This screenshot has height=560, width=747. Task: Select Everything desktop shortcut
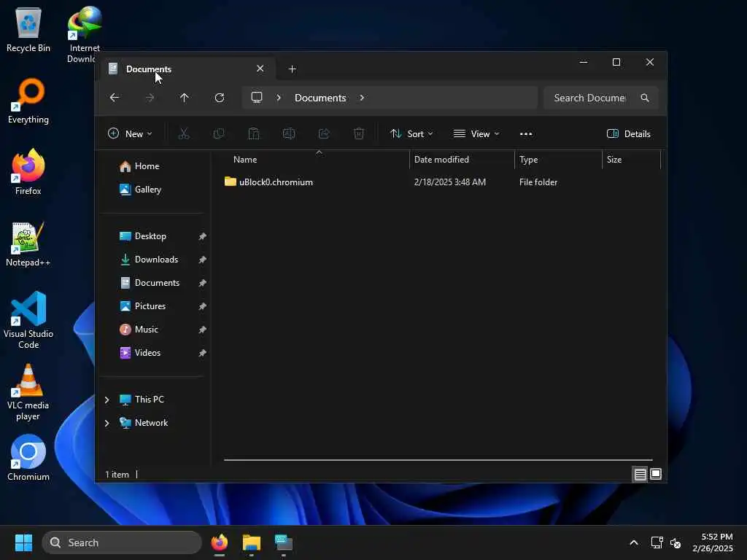coord(28,101)
